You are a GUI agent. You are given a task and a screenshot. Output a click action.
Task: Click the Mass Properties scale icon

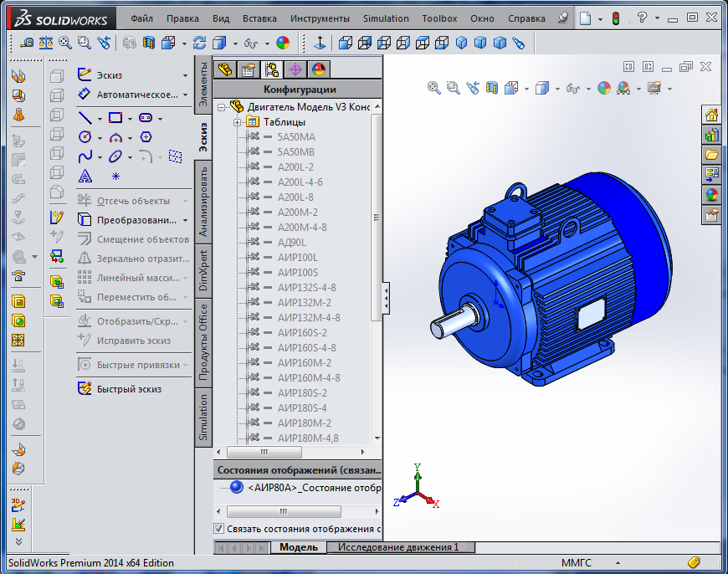(45, 44)
